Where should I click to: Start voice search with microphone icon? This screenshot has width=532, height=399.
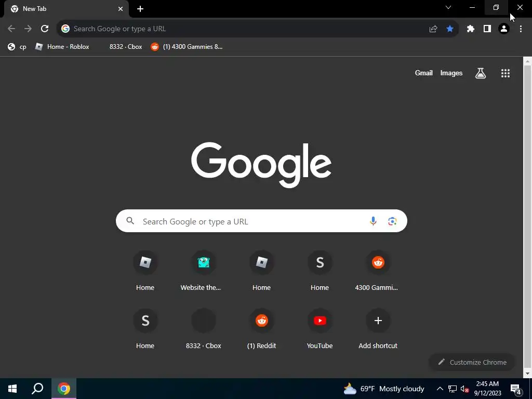point(373,221)
